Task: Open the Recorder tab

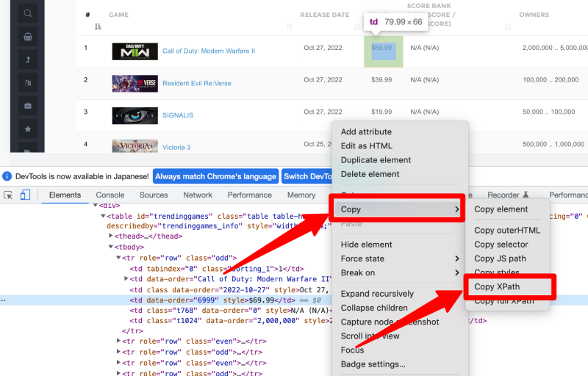Action: pos(503,195)
